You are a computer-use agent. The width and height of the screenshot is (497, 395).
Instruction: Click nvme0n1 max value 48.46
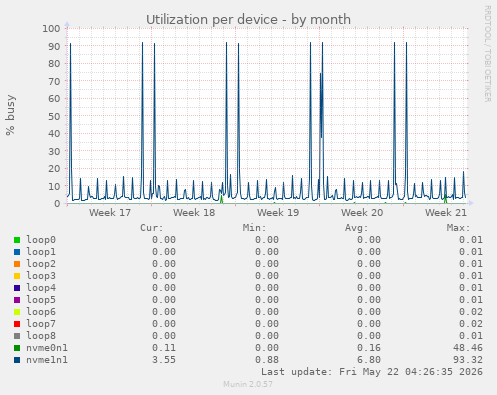click(x=468, y=348)
